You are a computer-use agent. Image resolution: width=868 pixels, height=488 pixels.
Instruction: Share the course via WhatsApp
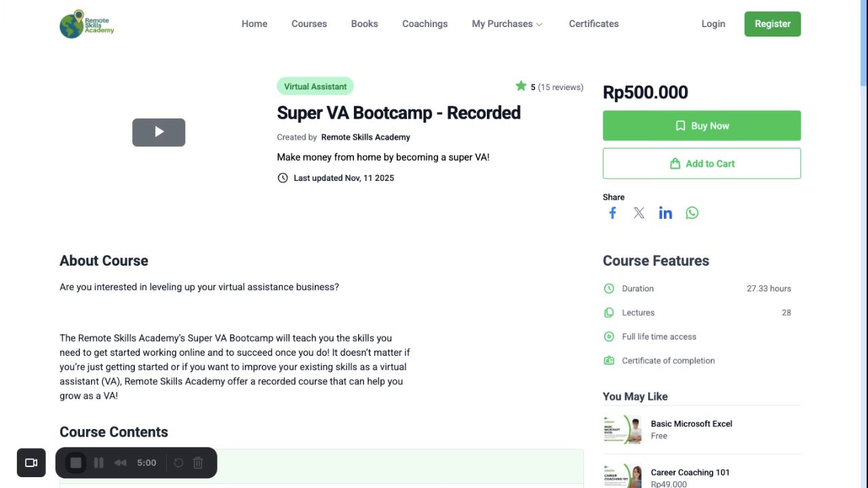coord(692,213)
